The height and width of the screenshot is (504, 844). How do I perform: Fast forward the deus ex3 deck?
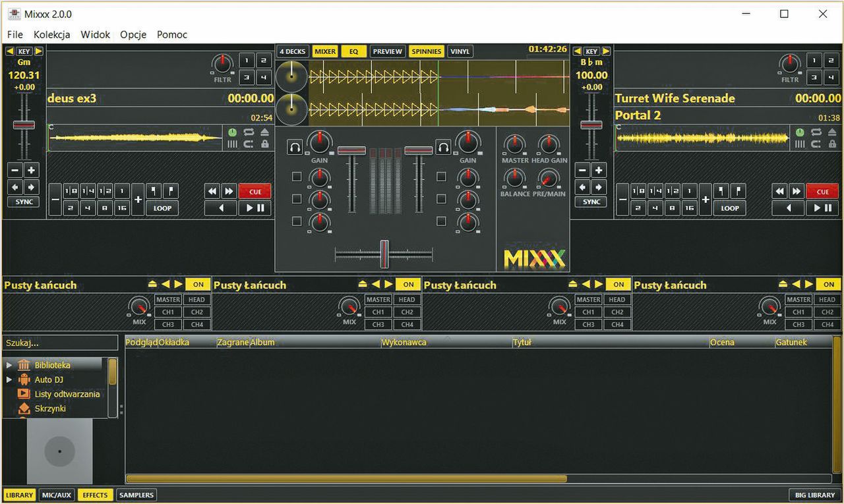click(229, 191)
